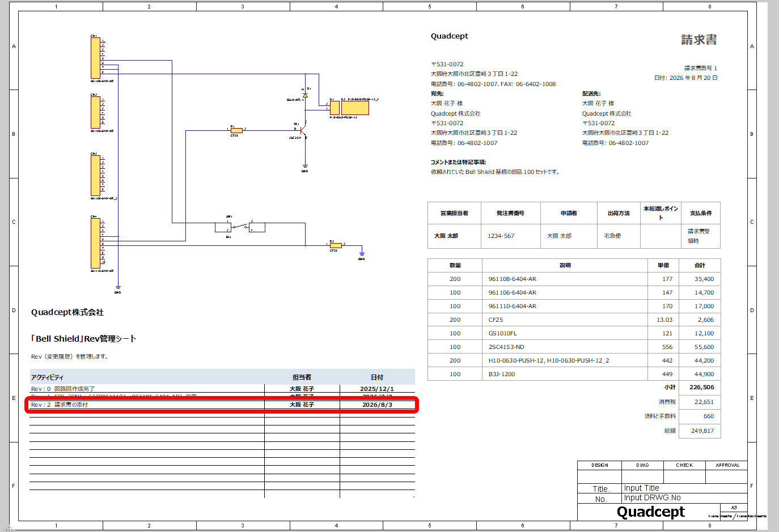779x532 pixels.
Task: Click GND symbol right of R2
Action: 362,254
